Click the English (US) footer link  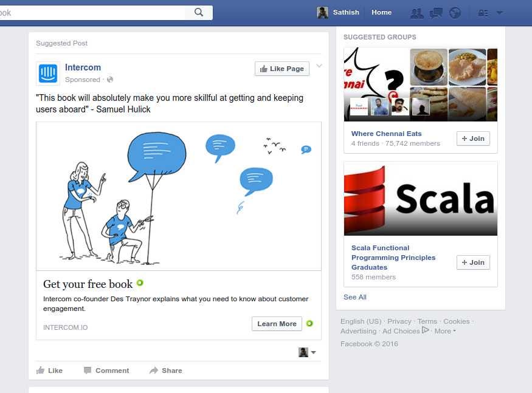point(361,321)
